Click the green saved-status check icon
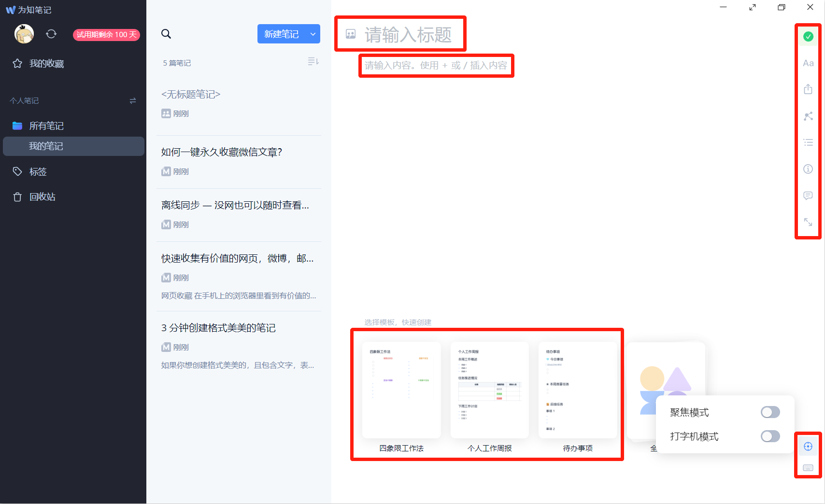Viewport: 825px width, 504px height. [x=808, y=37]
